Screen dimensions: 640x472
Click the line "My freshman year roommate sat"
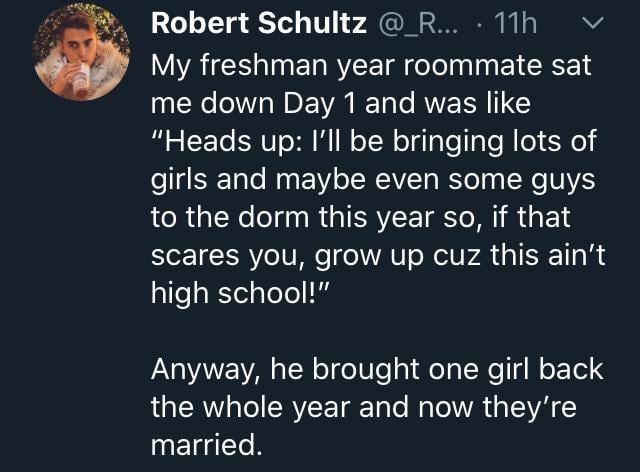point(370,68)
